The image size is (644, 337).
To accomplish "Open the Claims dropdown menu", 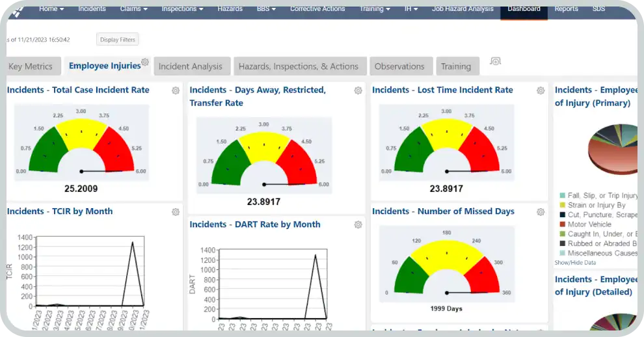I will pyautogui.click(x=133, y=9).
